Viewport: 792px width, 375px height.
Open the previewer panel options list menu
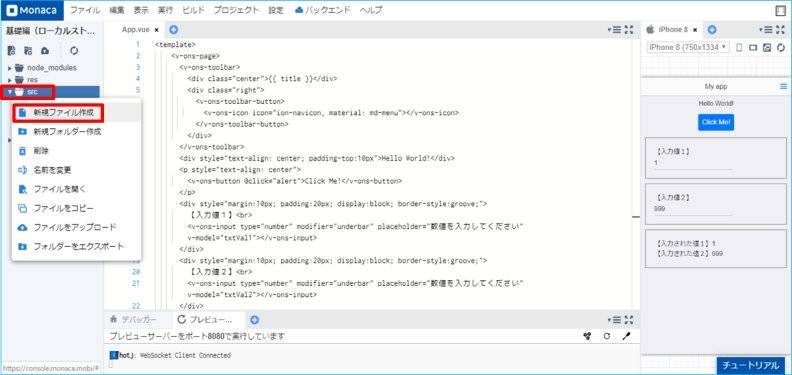[766, 30]
